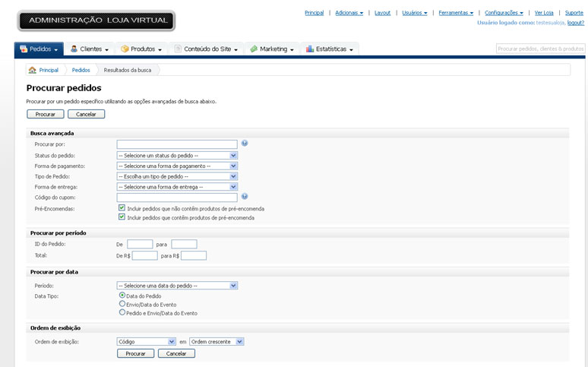
Task: Click Principal in the breadcrumb
Action: 49,70
